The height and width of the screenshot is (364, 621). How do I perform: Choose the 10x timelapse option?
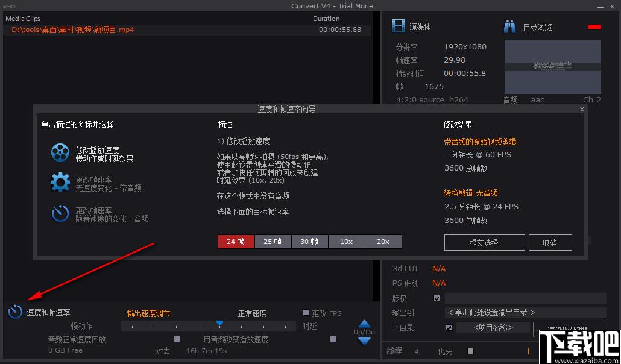pos(347,242)
